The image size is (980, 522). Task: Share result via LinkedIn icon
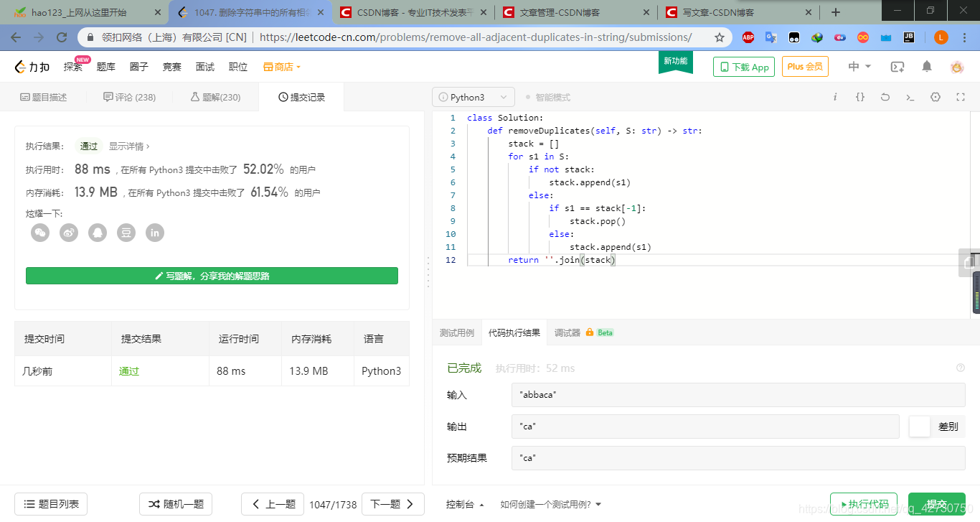(155, 232)
